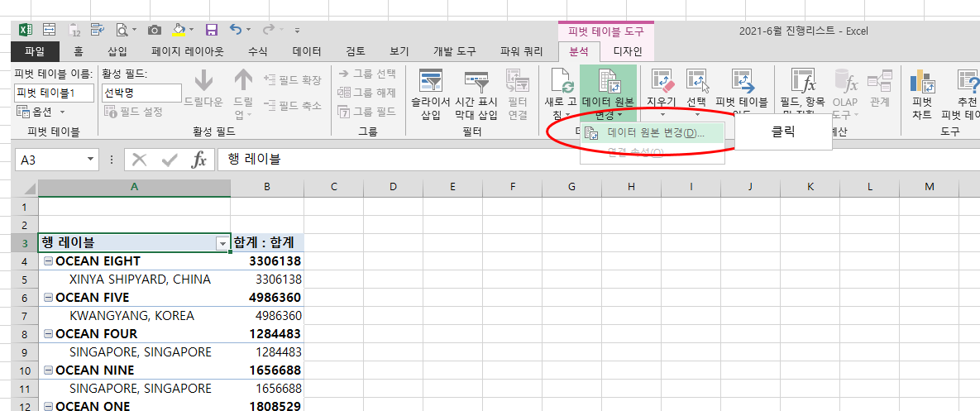Click the formula bar cancel X icon

coord(140,160)
